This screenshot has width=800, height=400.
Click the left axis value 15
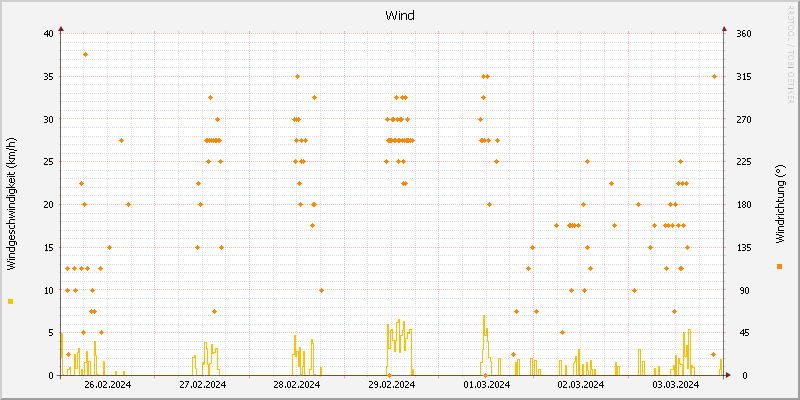pyautogui.click(x=48, y=247)
